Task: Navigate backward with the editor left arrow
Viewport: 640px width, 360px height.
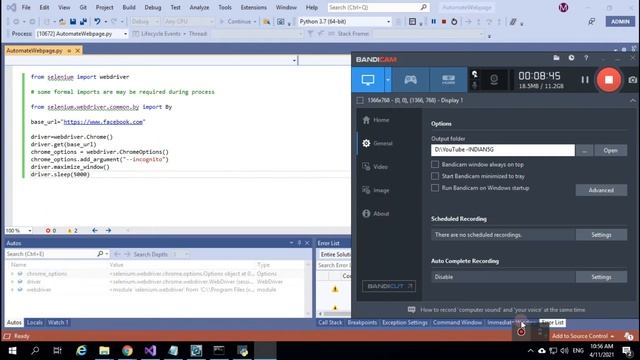Action: tap(95, 231)
